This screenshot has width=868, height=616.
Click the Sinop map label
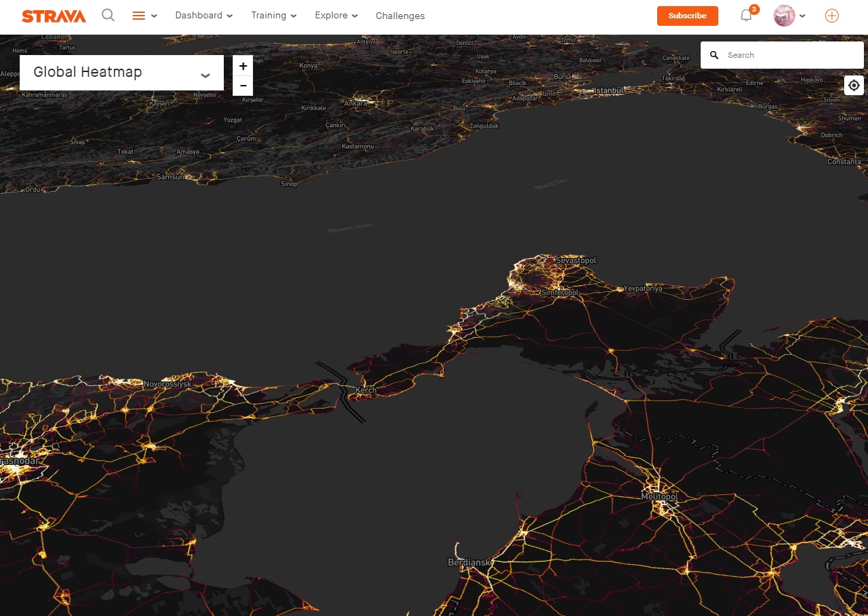coord(289,184)
